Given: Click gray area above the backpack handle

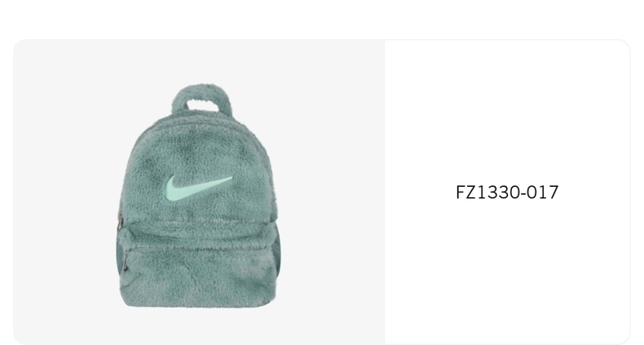Looking at the screenshot, I should (202, 62).
